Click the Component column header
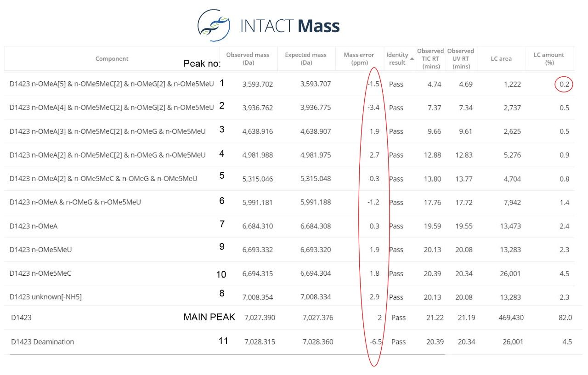The height and width of the screenshot is (375, 588). (x=112, y=58)
